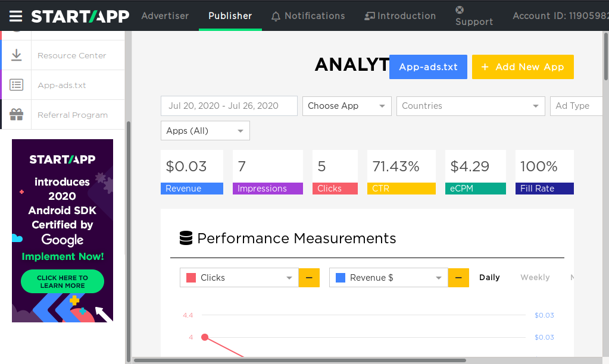Open the Apps (All) filter dropdown

point(205,130)
